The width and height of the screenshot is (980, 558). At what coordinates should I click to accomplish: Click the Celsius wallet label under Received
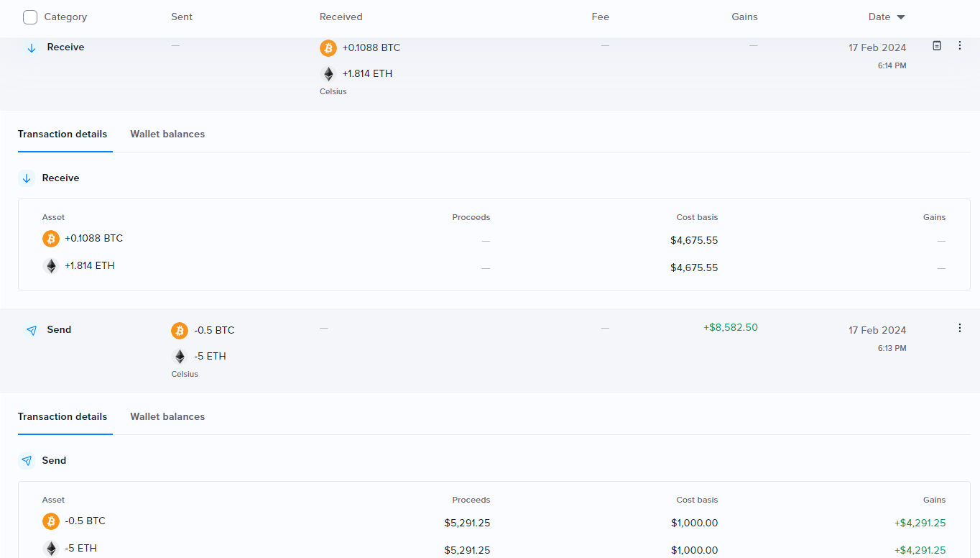[333, 92]
